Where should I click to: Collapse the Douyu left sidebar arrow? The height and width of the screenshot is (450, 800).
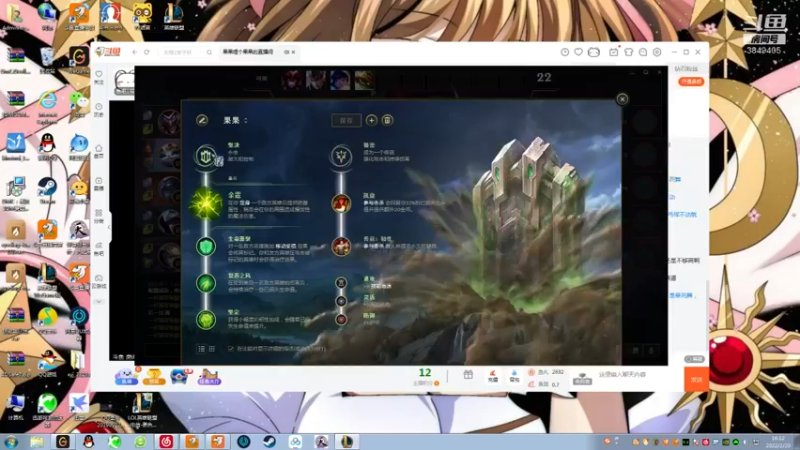point(109,227)
